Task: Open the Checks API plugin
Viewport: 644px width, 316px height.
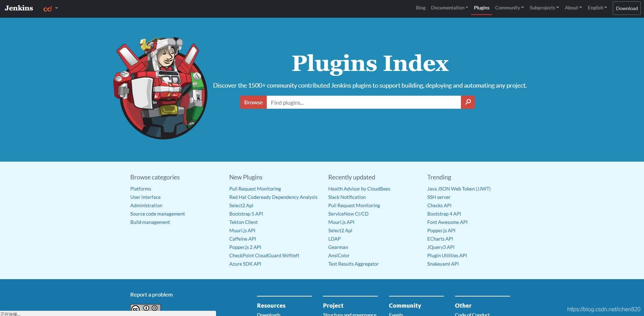Action: pyautogui.click(x=439, y=205)
